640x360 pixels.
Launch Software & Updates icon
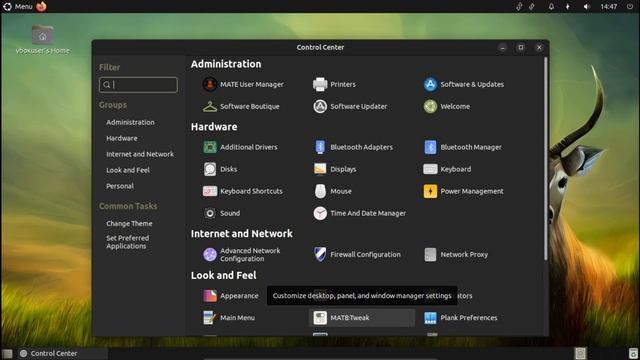click(430, 84)
